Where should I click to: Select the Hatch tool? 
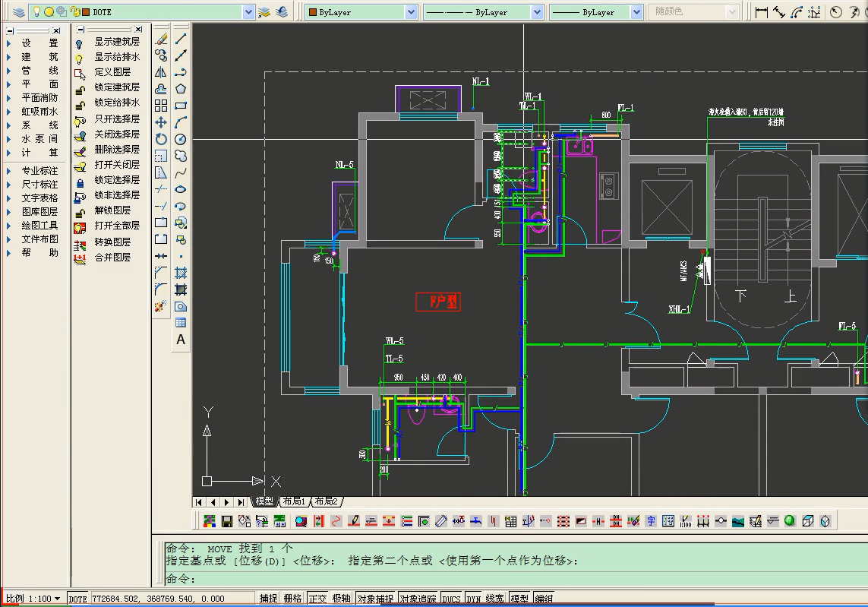[x=181, y=273]
